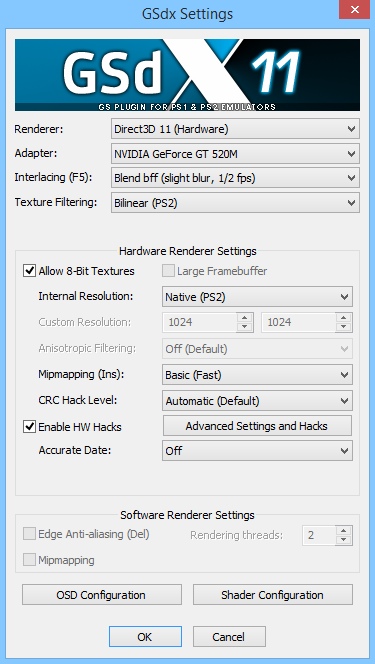Screen dimensions: 375x664
Task: Click the Software Renderer Settings heading
Action: click(x=188, y=515)
